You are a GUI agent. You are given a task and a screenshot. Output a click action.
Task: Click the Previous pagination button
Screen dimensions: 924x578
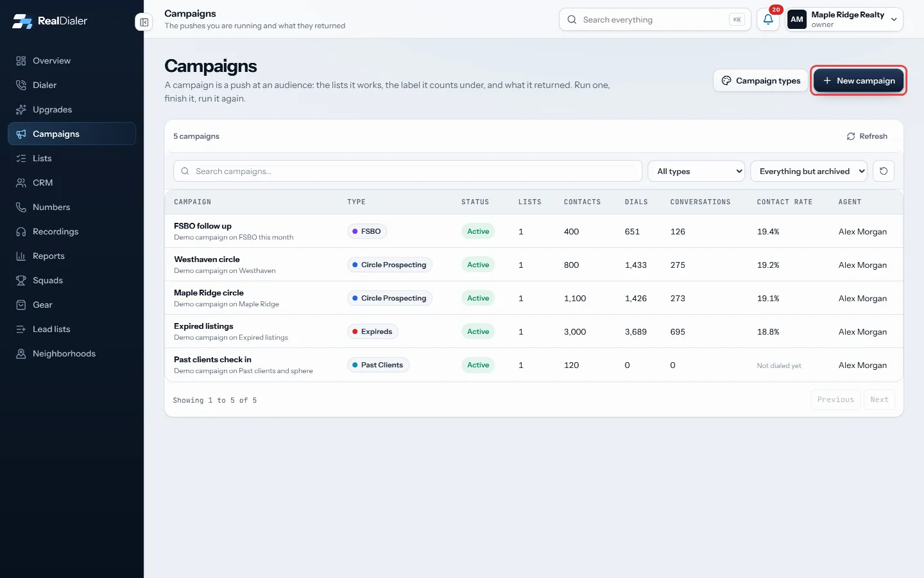835,399
